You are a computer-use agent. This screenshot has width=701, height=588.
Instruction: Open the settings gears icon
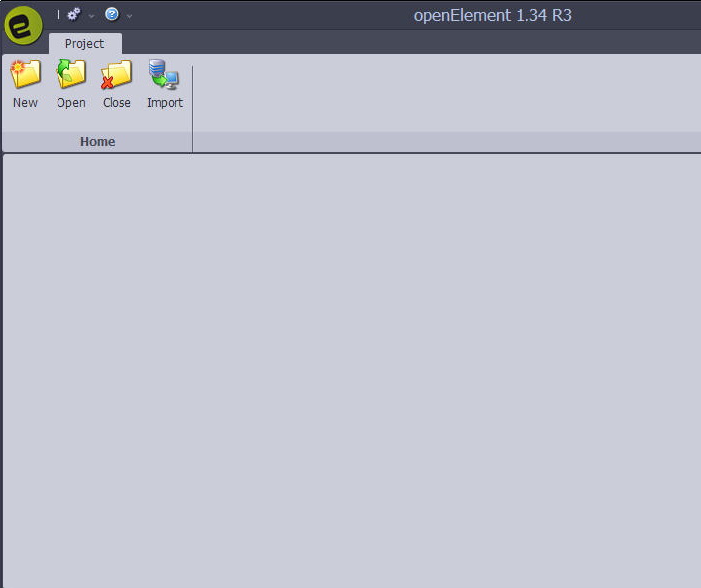(x=74, y=14)
